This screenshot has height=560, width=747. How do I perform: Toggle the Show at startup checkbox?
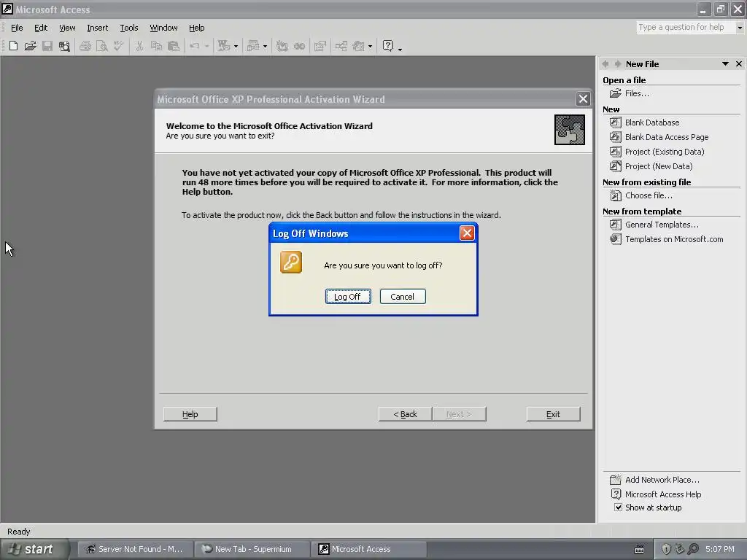coord(618,507)
